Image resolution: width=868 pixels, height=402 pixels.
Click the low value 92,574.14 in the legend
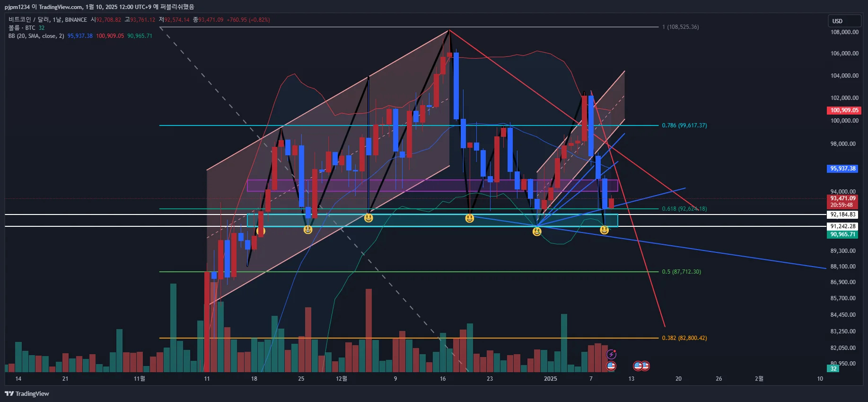tap(176, 20)
